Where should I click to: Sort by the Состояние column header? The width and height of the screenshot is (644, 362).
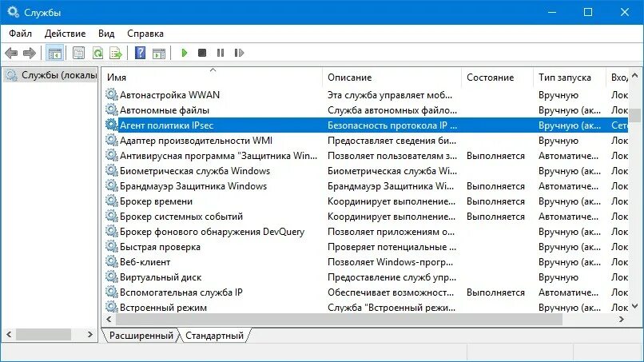[x=497, y=78]
